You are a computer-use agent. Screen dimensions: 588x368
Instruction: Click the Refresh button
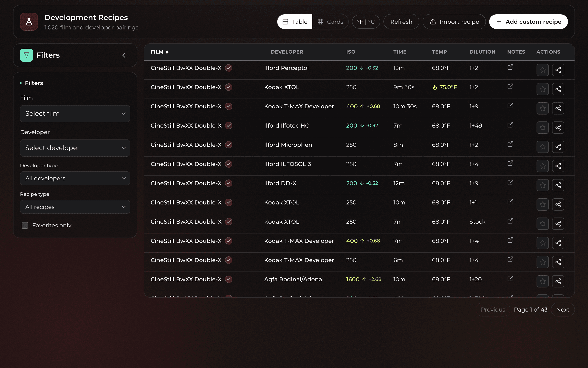pyautogui.click(x=401, y=22)
